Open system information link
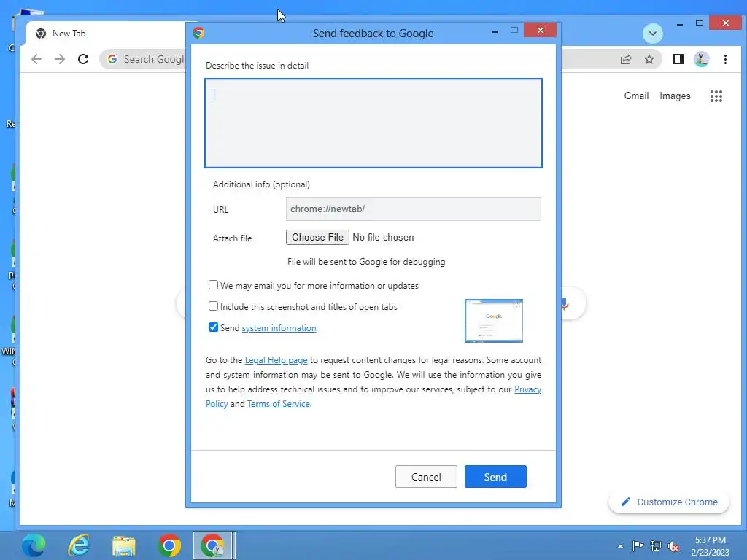 point(279,328)
